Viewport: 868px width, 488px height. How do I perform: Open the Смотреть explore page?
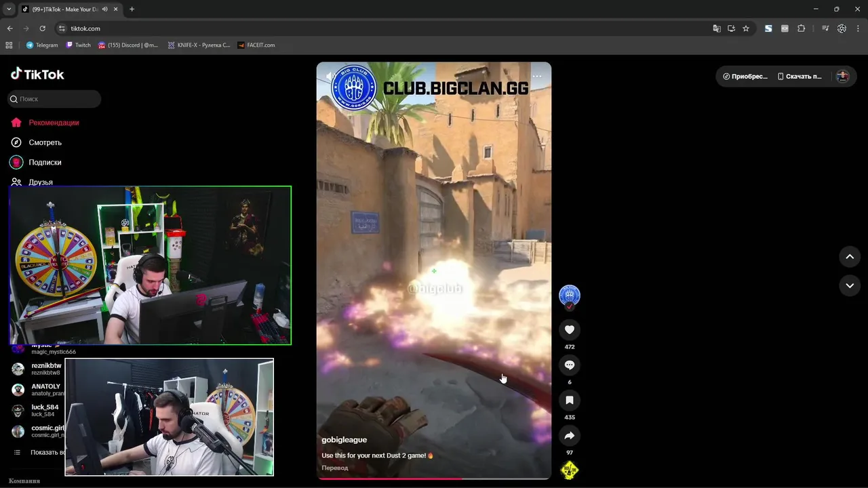coord(36,142)
